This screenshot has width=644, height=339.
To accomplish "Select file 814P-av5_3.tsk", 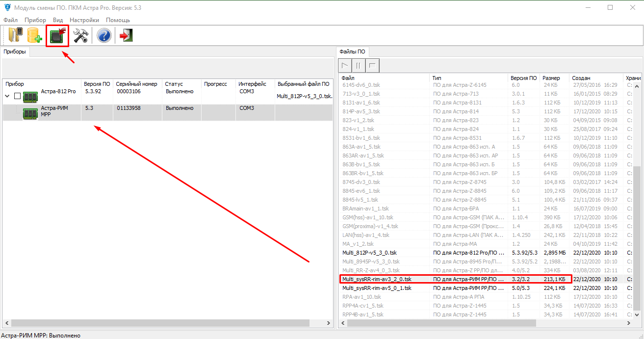I will click(361, 111).
